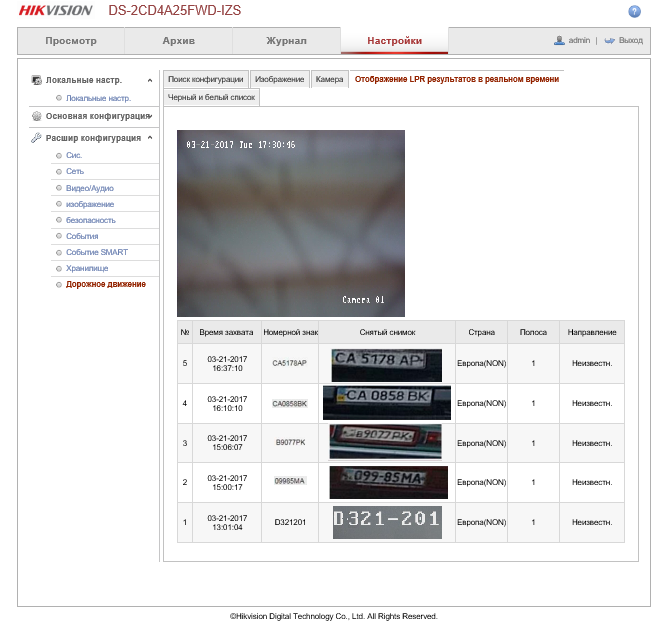Click the D321-201 plate snapshot
This screenshot has height=627, width=658.
(x=386, y=521)
